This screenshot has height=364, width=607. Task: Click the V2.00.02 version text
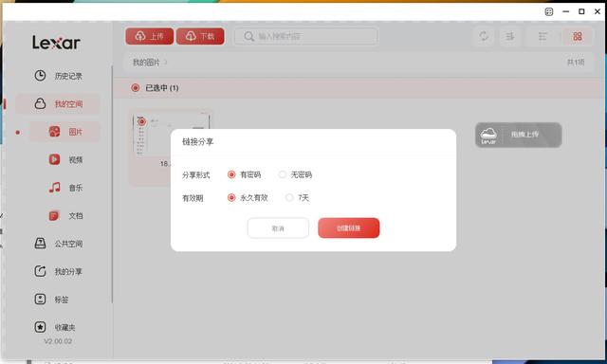(58, 341)
